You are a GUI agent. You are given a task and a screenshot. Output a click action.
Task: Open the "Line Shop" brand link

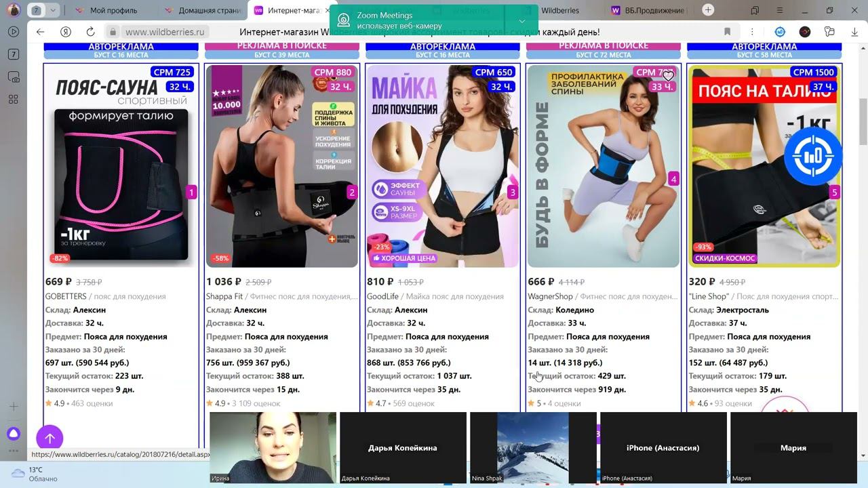point(709,296)
